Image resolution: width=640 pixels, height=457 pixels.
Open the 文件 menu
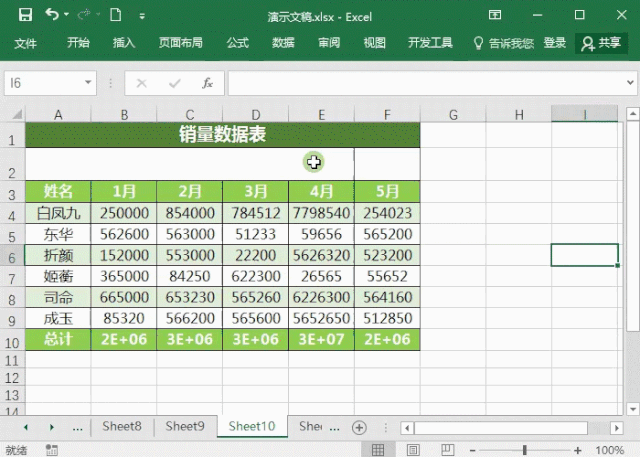click(x=25, y=43)
